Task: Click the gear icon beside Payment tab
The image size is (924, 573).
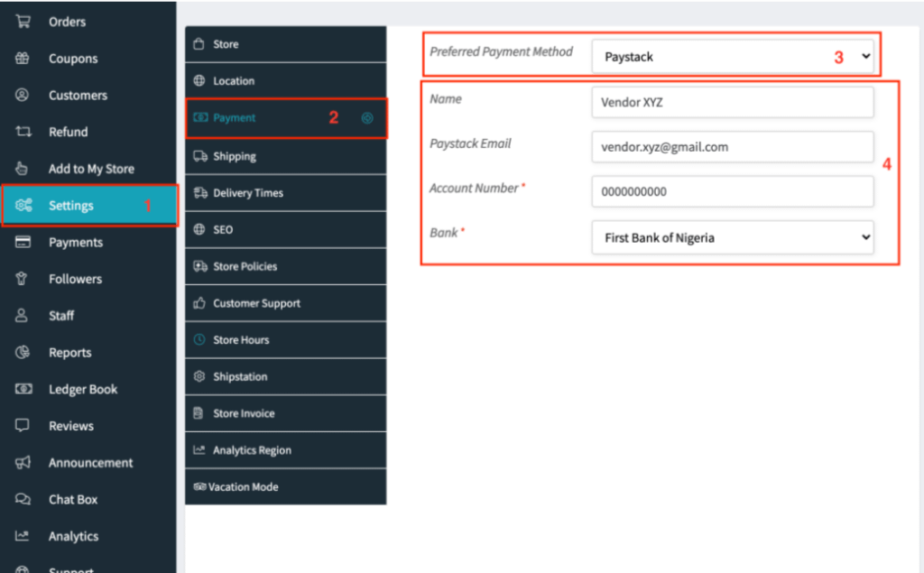Action: (x=366, y=118)
